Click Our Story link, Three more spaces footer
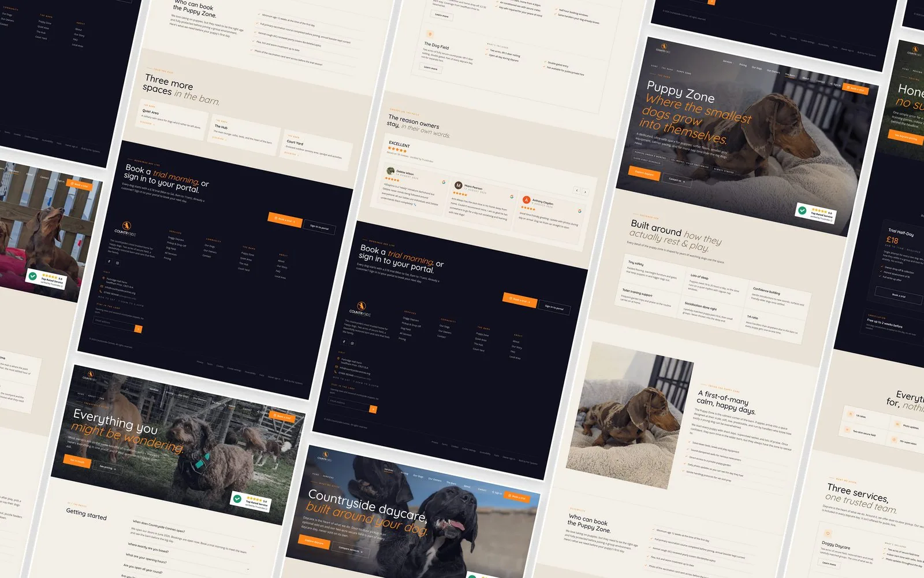This screenshot has height=578, width=924. pyautogui.click(x=281, y=266)
